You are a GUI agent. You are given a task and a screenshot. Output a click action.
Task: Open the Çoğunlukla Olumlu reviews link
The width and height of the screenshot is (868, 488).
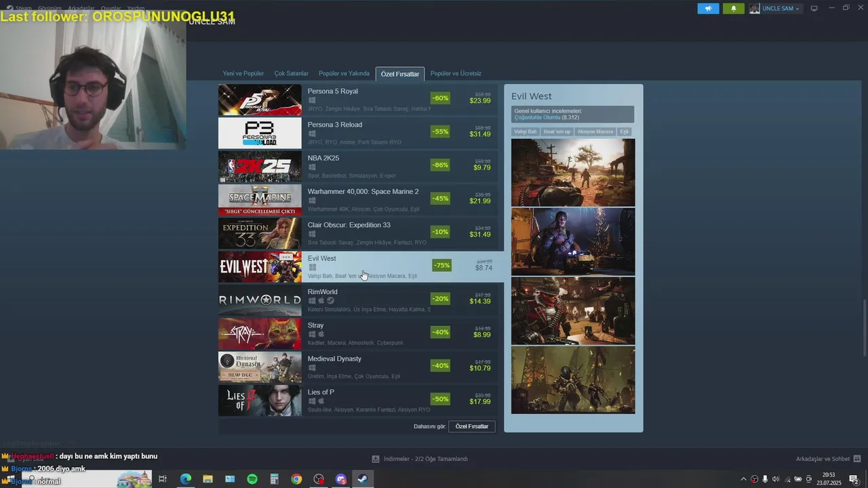pos(538,117)
